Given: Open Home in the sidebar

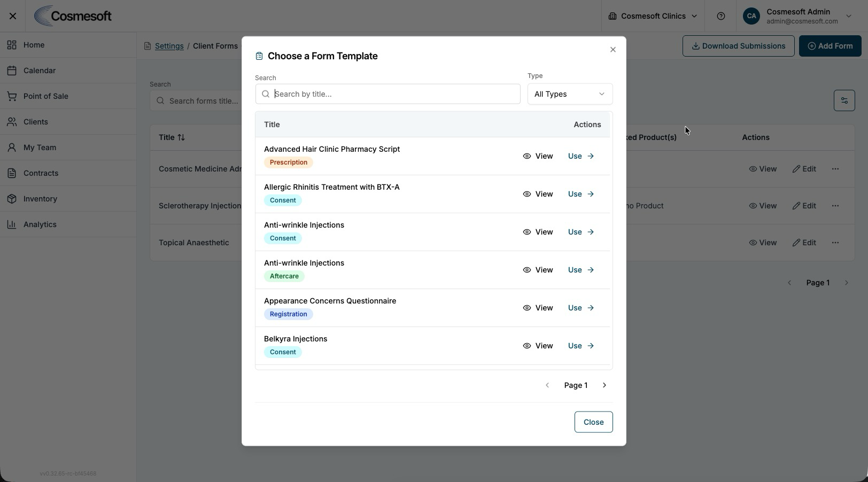Looking at the screenshot, I should point(68,45).
